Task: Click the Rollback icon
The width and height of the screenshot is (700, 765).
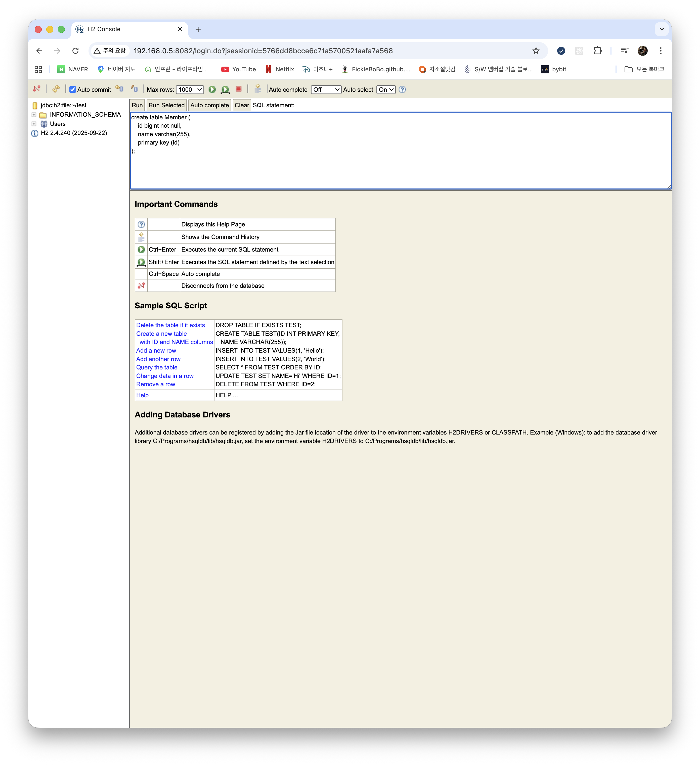Action: click(120, 89)
